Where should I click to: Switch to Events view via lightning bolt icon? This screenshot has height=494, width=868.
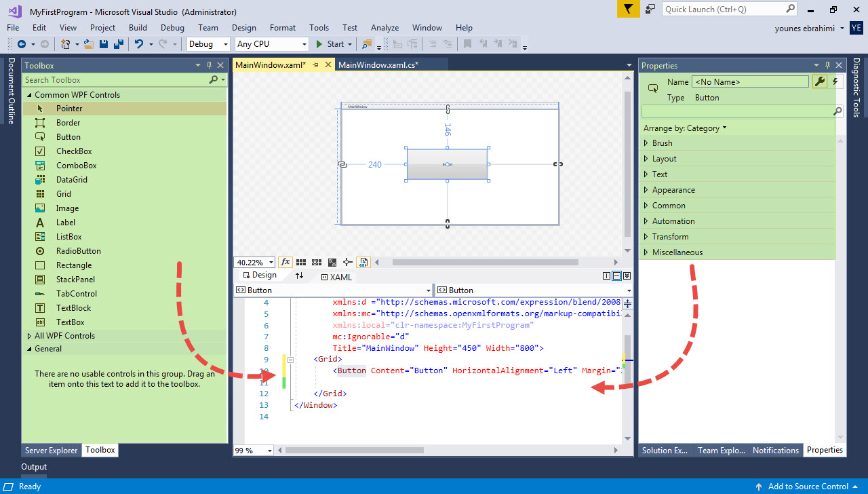pyautogui.click(x=835, y=81)
